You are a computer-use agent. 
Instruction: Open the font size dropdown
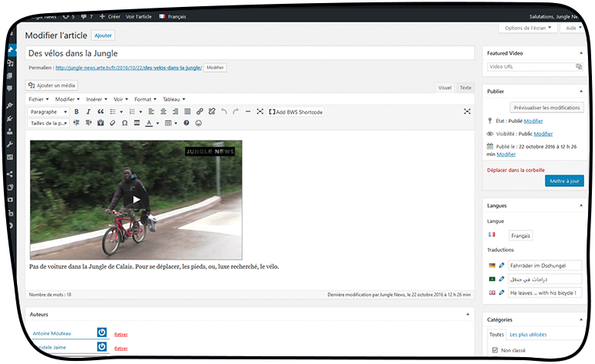(48, 124)
